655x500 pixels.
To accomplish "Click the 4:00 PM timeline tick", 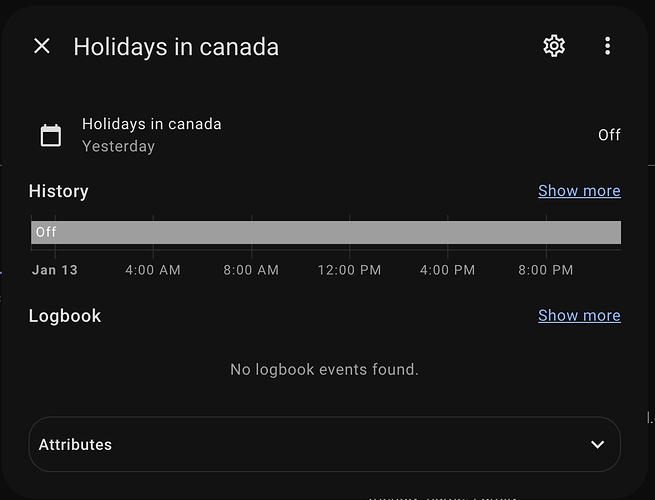I will point(447,270).
